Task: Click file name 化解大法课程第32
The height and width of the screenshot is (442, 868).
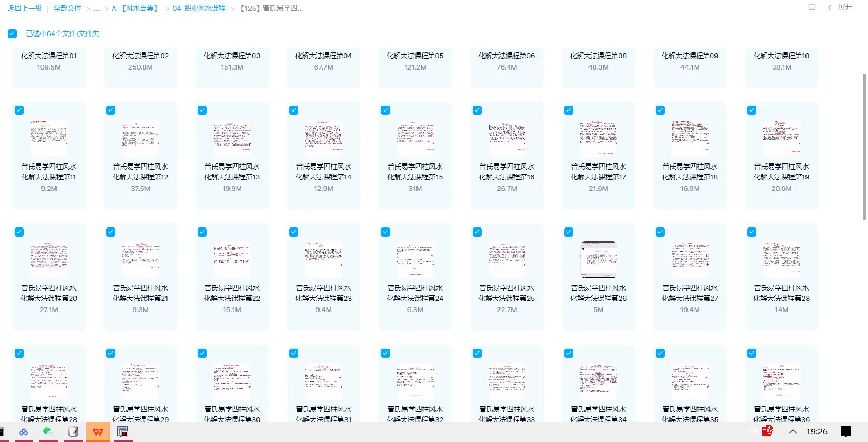Action: 415,414
